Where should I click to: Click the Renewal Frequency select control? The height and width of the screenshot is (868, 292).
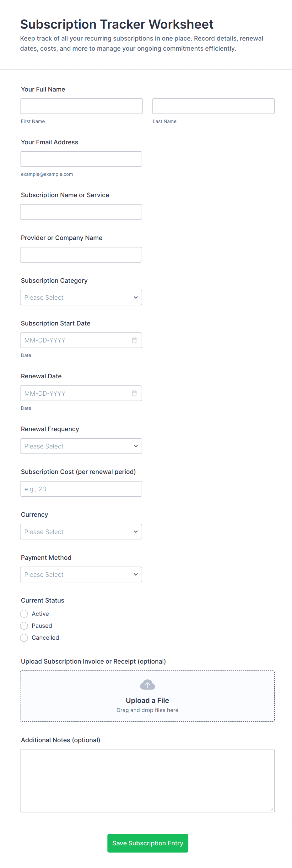coord(81,446)
